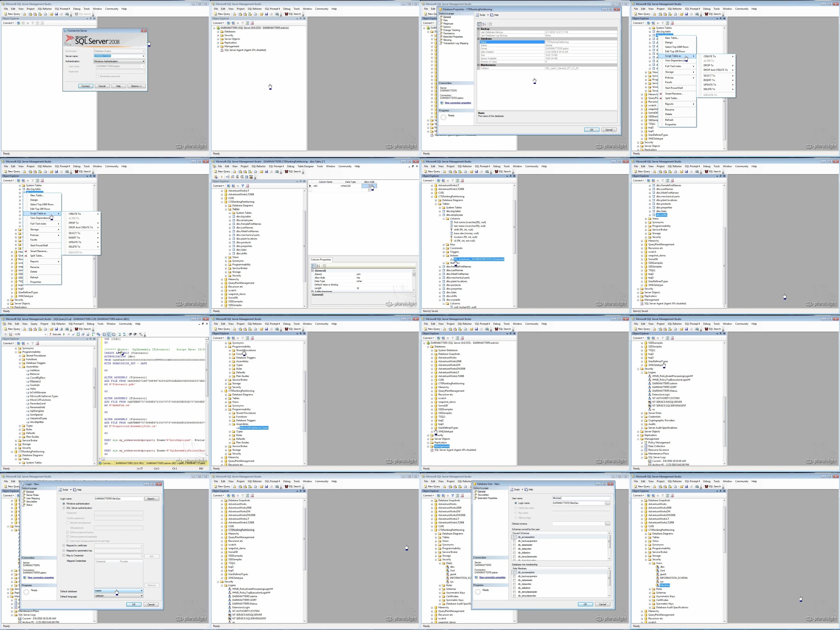Toggle Allow Nulls checkbox for col1 row
840x630 pixels.
[370, 186]
